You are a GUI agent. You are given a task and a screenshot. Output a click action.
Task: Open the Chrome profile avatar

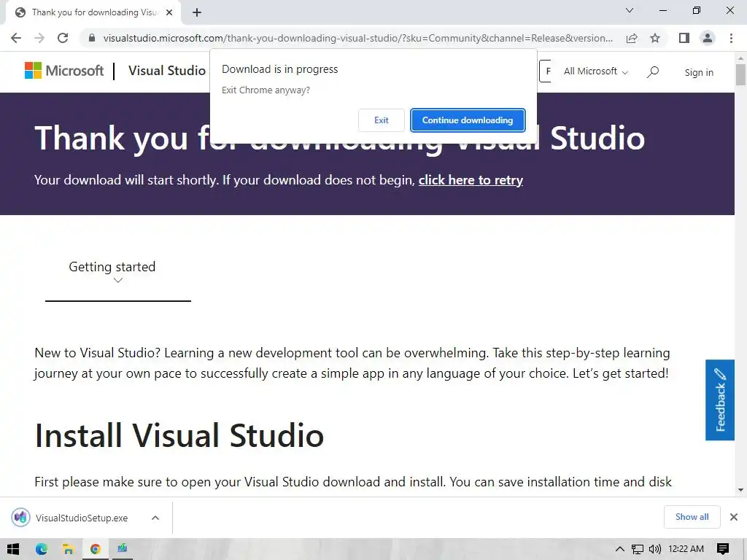pos(708,38)
